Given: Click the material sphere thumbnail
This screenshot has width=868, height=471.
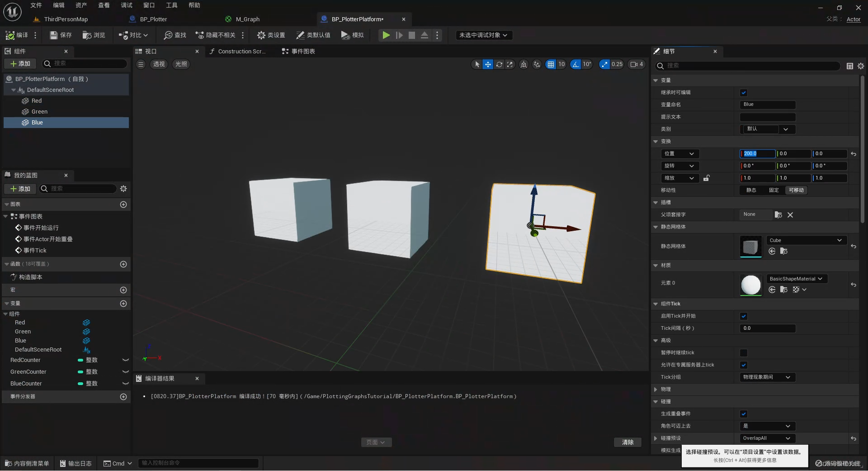Looking at the screenshot, I should click(751, 285).
